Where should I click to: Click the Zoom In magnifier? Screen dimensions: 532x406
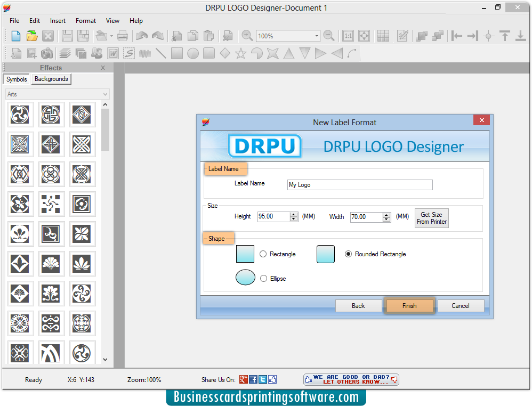point(247,36)
